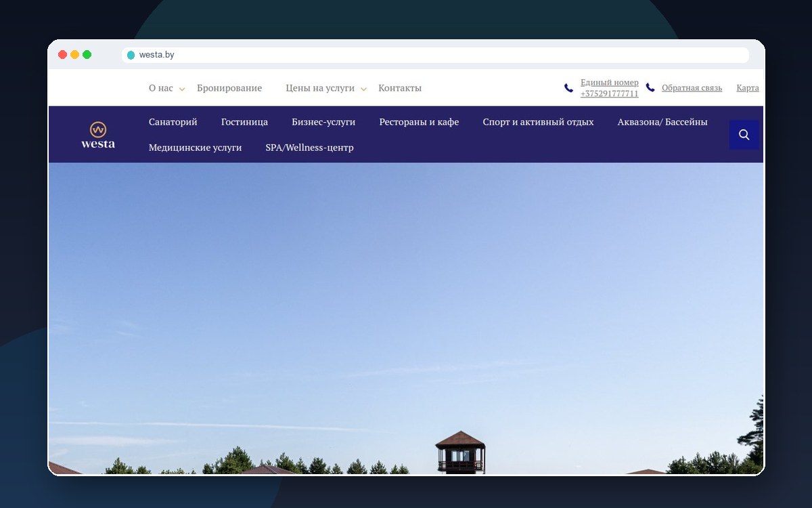Click phone icon beside Единый номер
The width and height of the screenshot is (812, 508).
568,88
